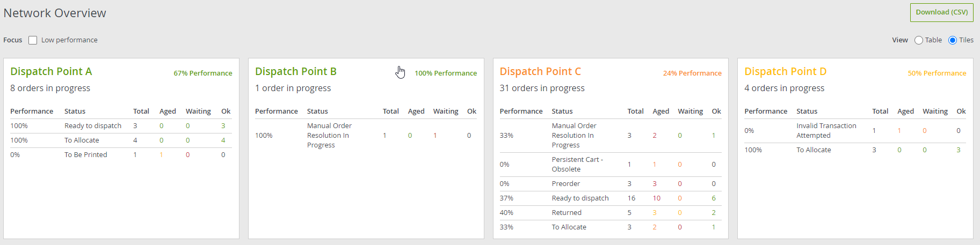The height and width of the screenshot is (245, 980).
Task: Click Total count for To Be Printed
Action: pyautogui.click(x=135, y=154)
